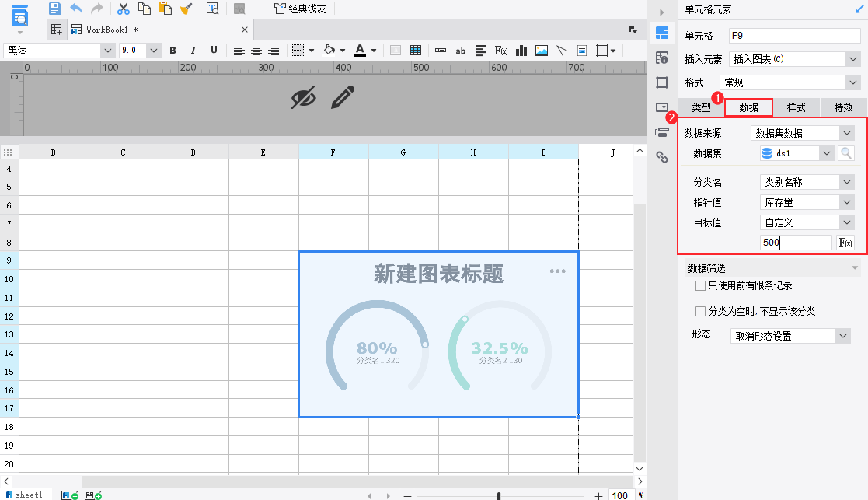Screen dimensions: 868x500
Task: Close the WorkBook1 tab
Action: 245,30
